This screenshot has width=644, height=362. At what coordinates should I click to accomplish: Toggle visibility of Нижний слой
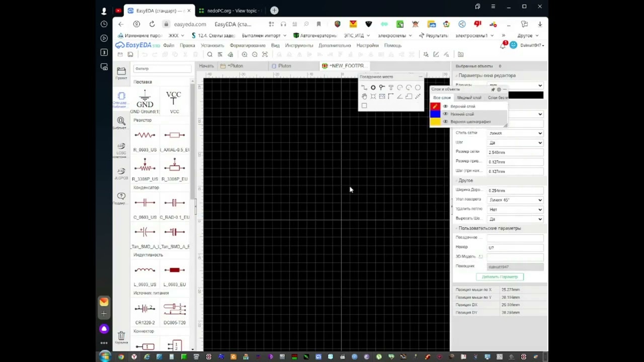tap(445, 114)
